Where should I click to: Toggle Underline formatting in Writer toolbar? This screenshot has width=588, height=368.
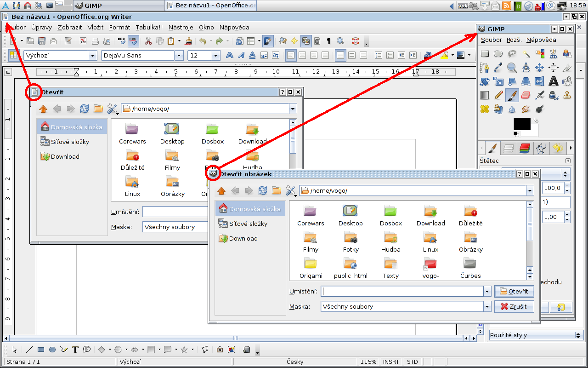click(253, 55)
